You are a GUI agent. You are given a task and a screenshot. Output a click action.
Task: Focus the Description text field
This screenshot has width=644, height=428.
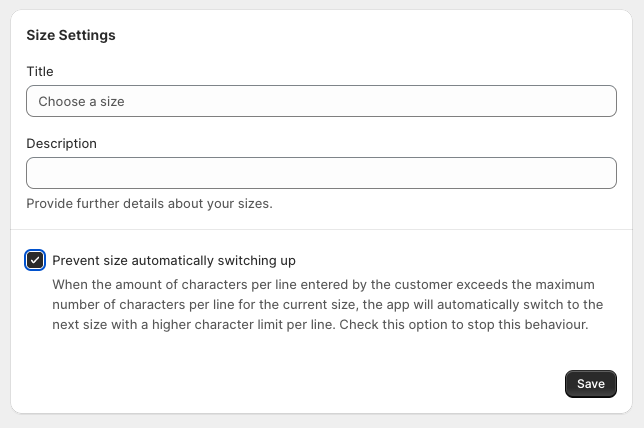click(320, 173)
